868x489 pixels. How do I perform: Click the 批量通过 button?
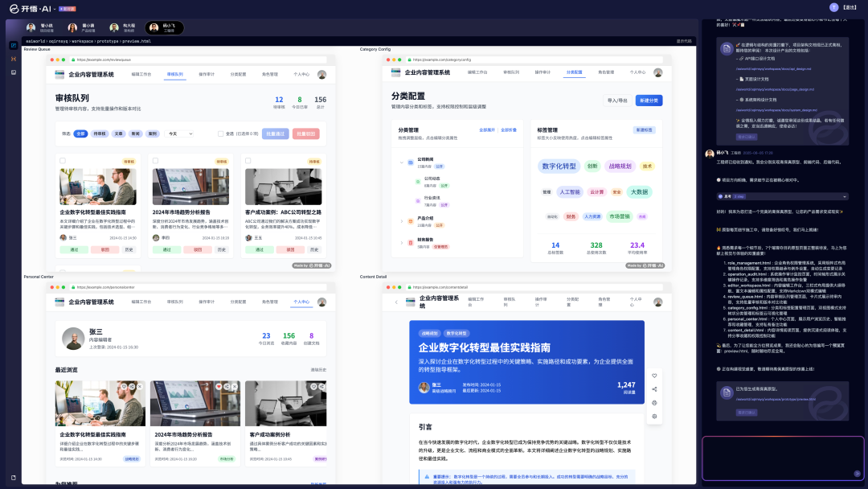275,134
